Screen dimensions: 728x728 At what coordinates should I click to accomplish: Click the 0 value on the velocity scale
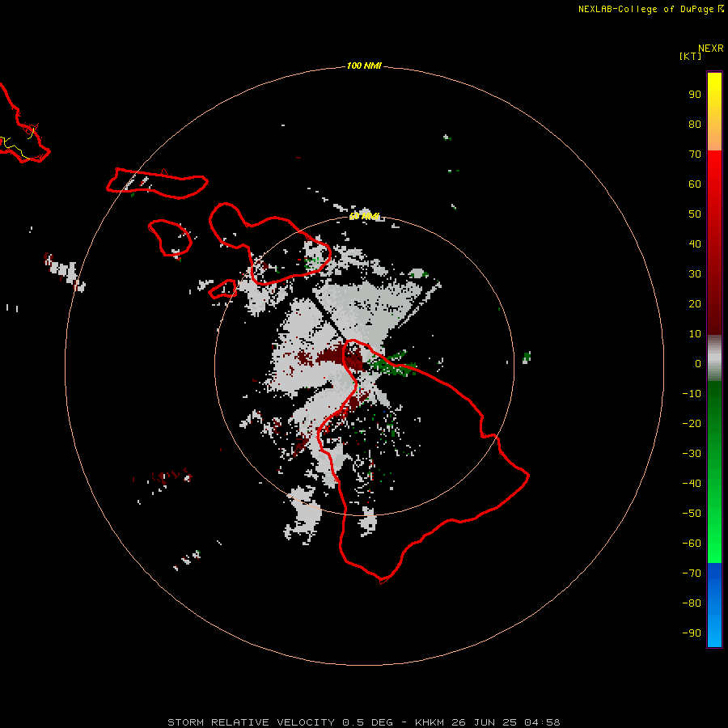(x=698, y=364)
